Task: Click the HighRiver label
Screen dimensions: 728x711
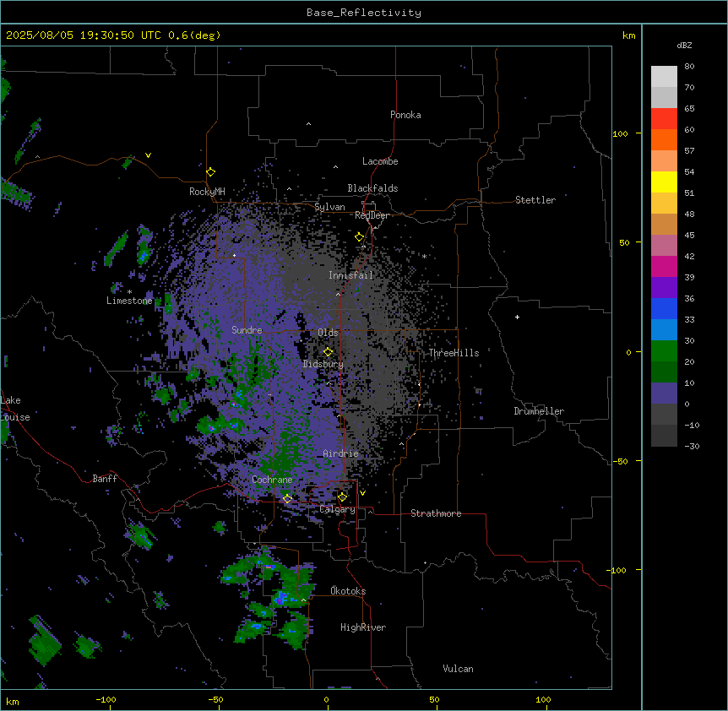Action: pos(363,627)
